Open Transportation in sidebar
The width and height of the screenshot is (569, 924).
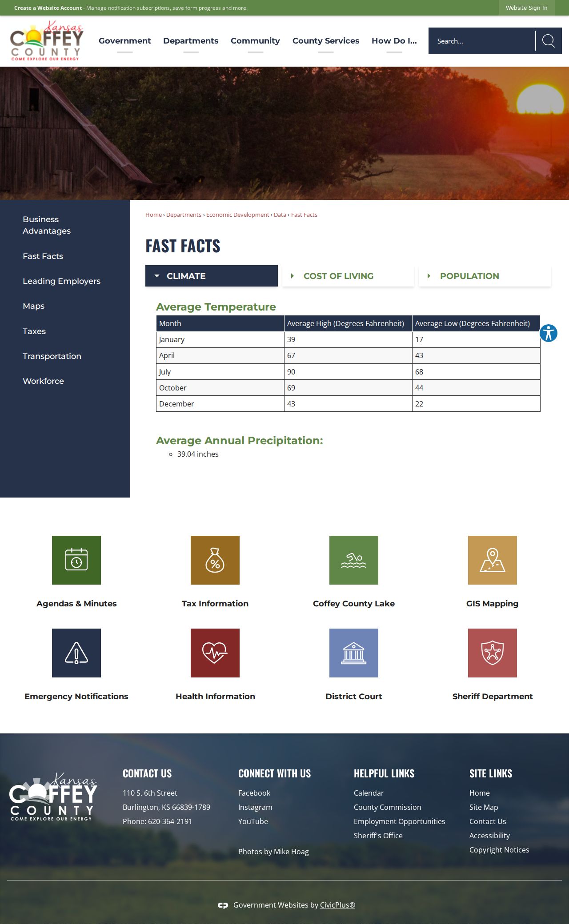click(x=52, y=356)
